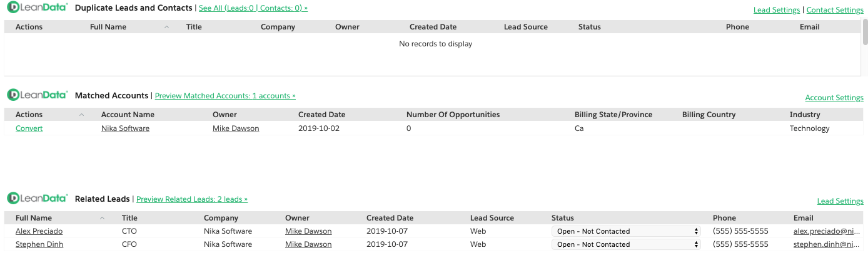Viewport: 868px width, 260px height.
Task: Sort Matched Accounts by Number Of Opportunities
Action: (453, 115)
